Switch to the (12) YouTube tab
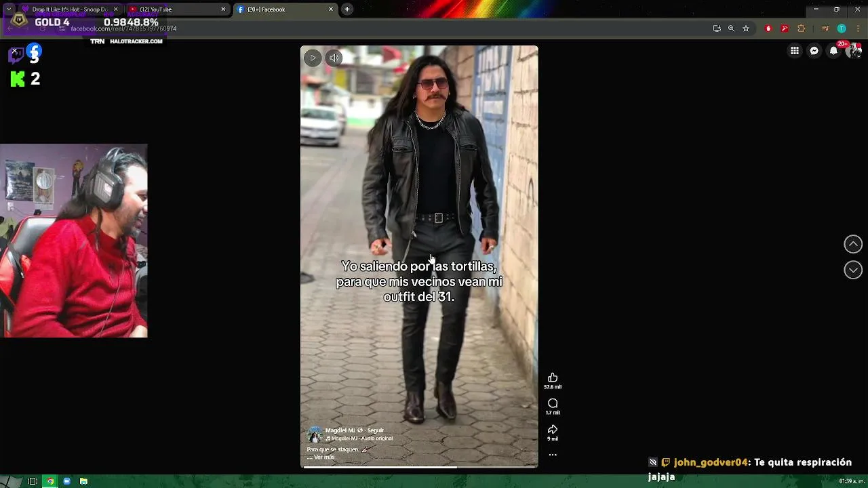The width and height of the screenshot is (868, 488). [178, 9]
